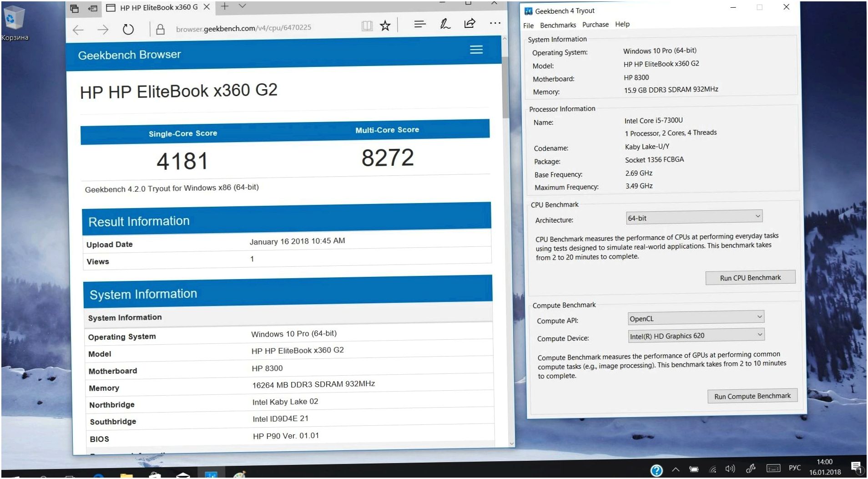
Task: Click Run CPU Benchmark button
Action: (x=750, y=278)
